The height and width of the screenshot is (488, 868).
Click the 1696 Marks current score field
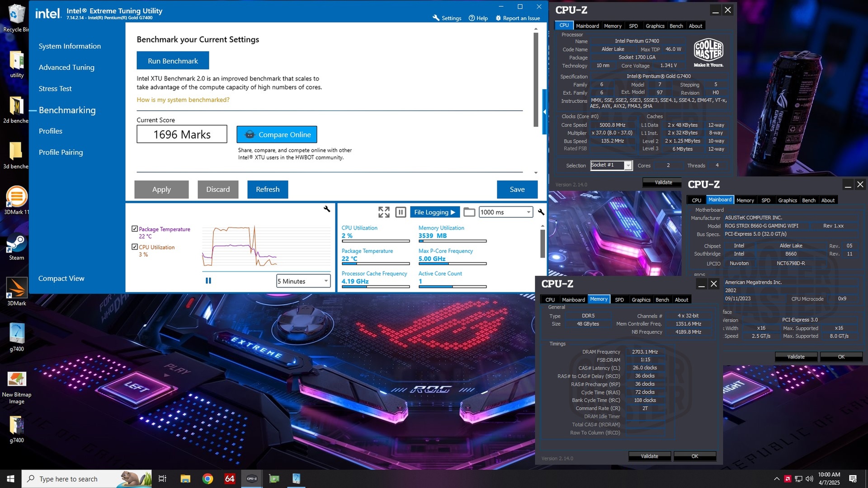pyautogui.click(x=182, y=134)
